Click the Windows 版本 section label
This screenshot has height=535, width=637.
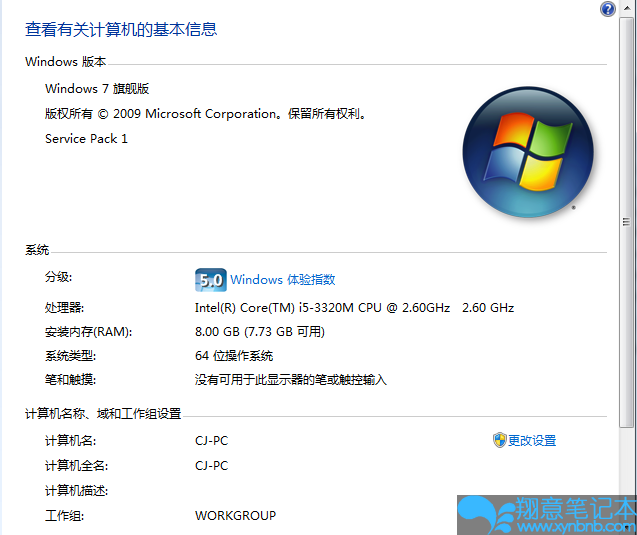point(65,62)
